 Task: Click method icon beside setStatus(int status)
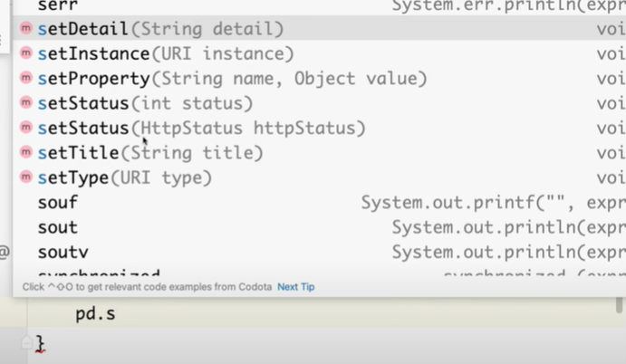(26, 102)
